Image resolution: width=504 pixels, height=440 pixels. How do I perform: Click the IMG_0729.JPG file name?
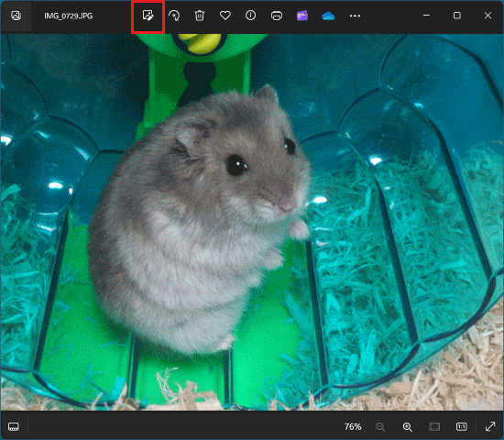(x=69, y=16)
